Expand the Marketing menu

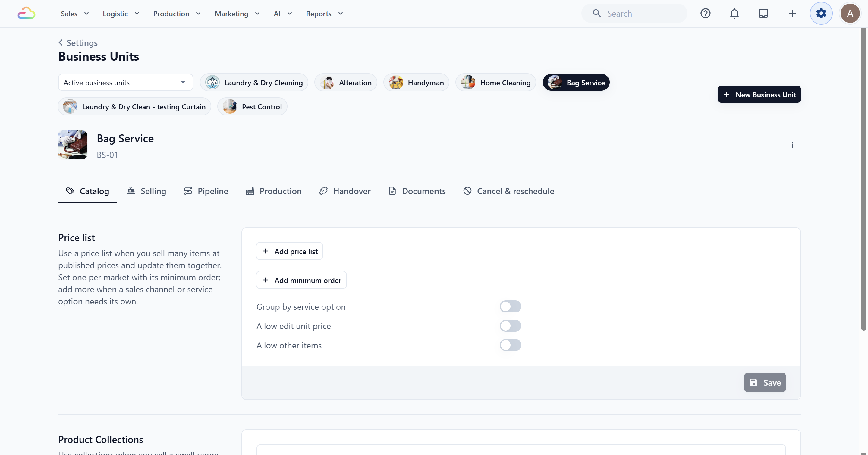point(237,14)
